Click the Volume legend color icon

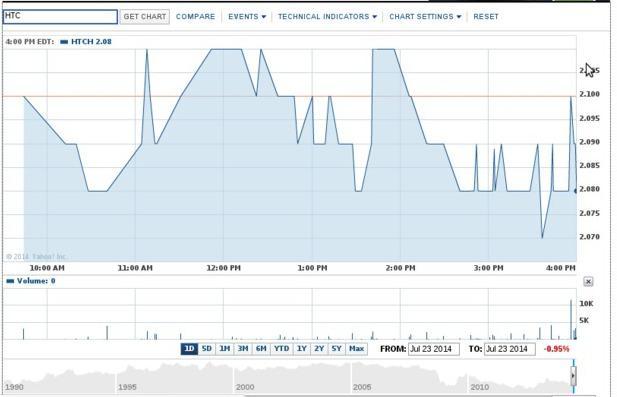[11, 281]
